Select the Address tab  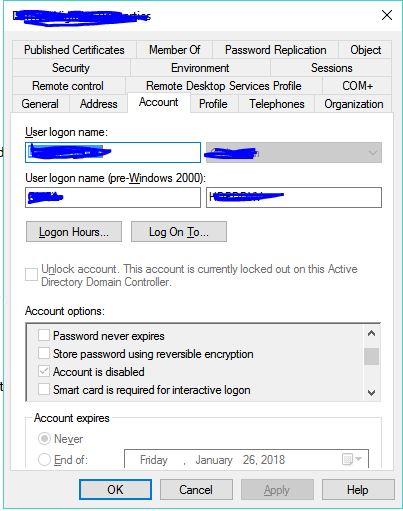(99, 104)
